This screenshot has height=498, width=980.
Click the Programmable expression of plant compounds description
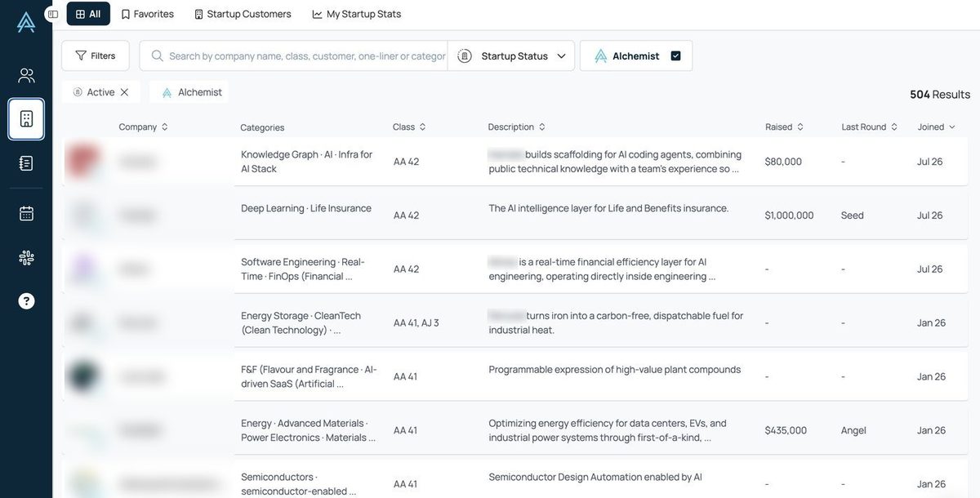[x=615, y=369]
